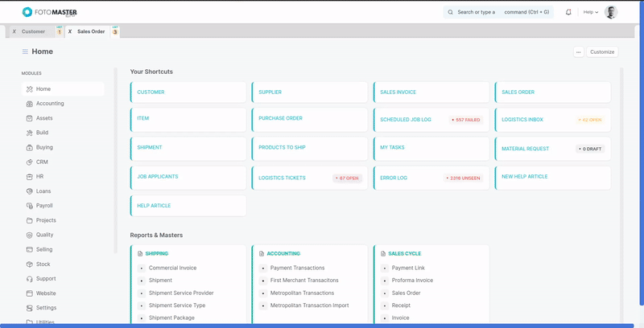The height and width of the screenshot is (328, 644).
Task: Click the Buying module icon in sidebar
Action: tap(30, 147)
